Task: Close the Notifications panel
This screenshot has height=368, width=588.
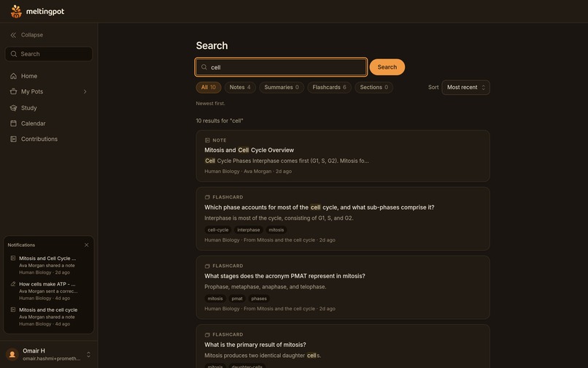Action: pyautogui.click(x=87, y=245)
